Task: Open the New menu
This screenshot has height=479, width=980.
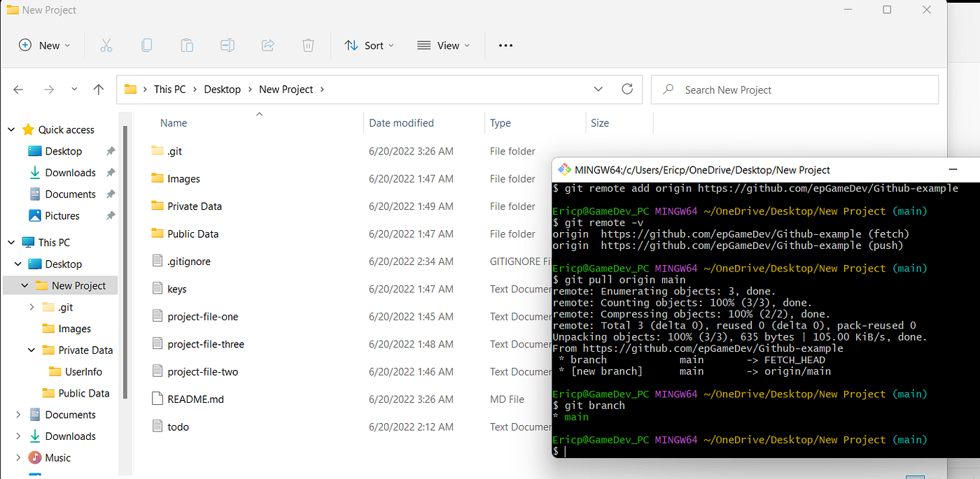Action: click(x=44, y=45)
